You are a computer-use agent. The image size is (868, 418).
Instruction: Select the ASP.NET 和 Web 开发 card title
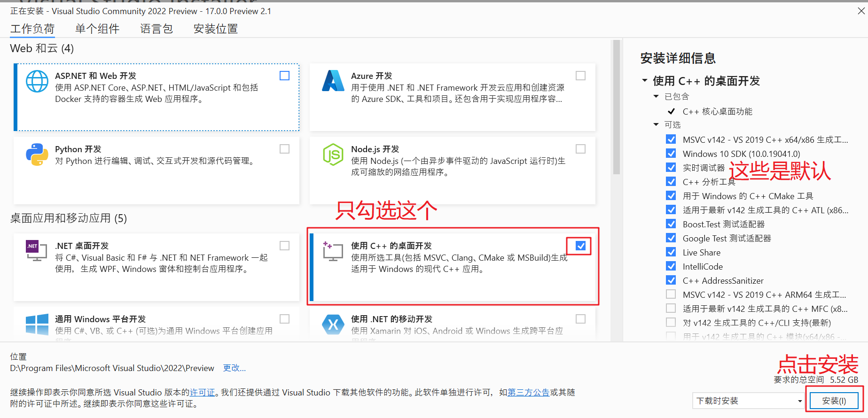pyautogui.click(x=95, y=76)
